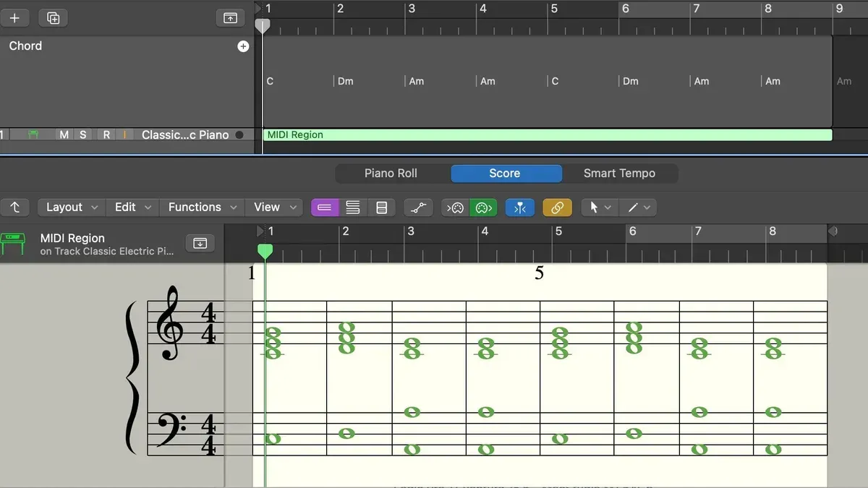868x488 pixels.
Task: Click bar 6 in the score ruler
Action: coord(632,231)
